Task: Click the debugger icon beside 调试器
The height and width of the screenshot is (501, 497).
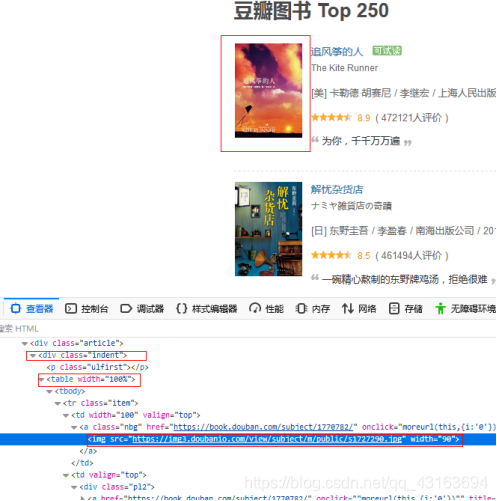Action: point(126,308)
